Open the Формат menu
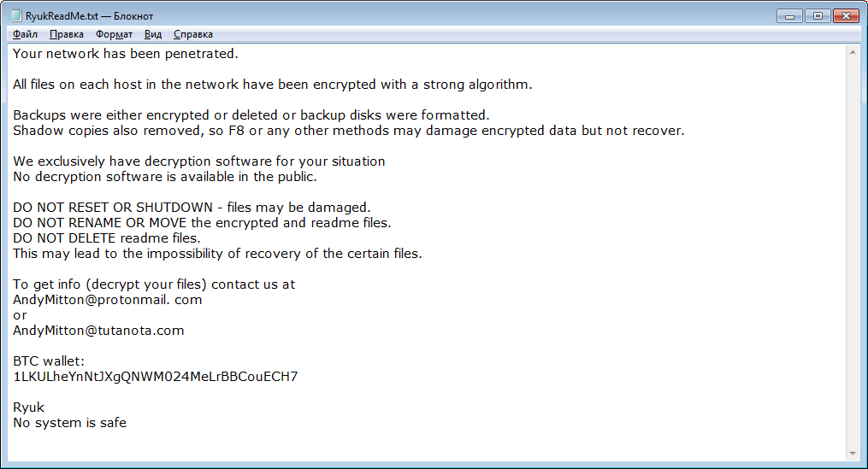 tap(114, 34)
